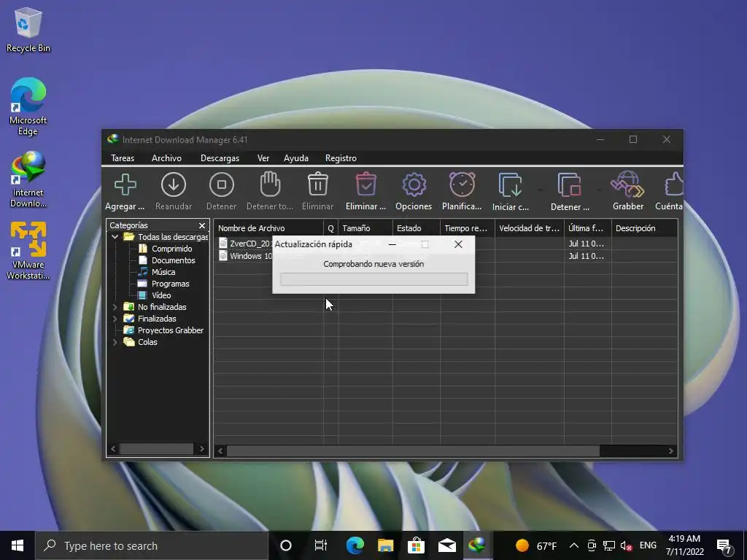Screen dimensions: 747x560
Task: Click the Detener cola icon
Action: [570, 184]
